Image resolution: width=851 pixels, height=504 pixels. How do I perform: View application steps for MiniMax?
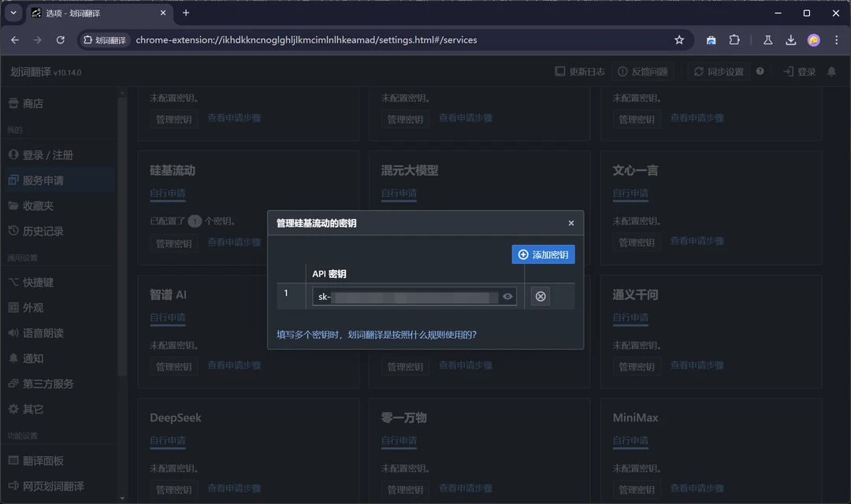697,488
